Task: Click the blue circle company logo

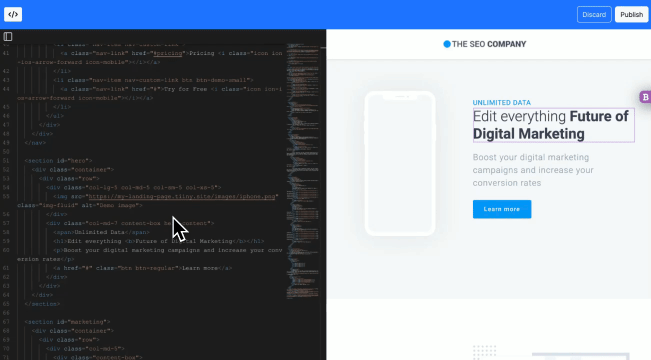Action: [447, 44]
